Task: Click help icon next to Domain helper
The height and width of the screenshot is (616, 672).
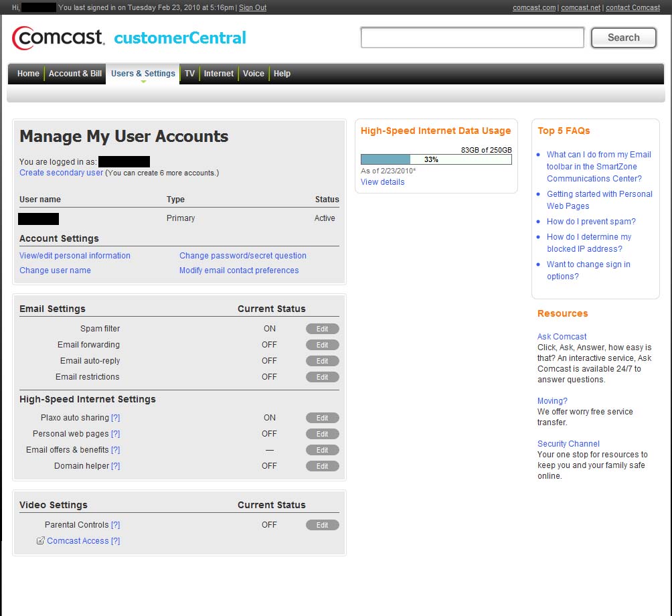Action: [116, 466]
